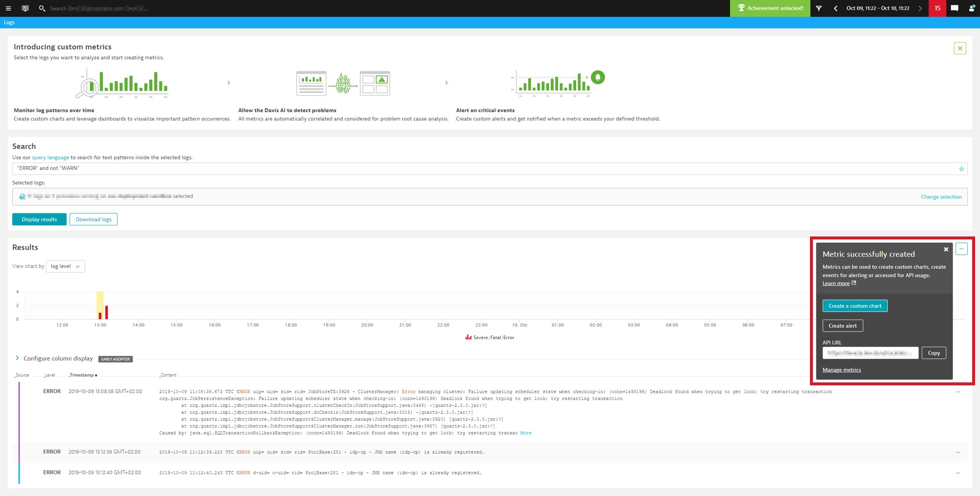
Task: Open the log level chart dropdown
Action: 65,266
